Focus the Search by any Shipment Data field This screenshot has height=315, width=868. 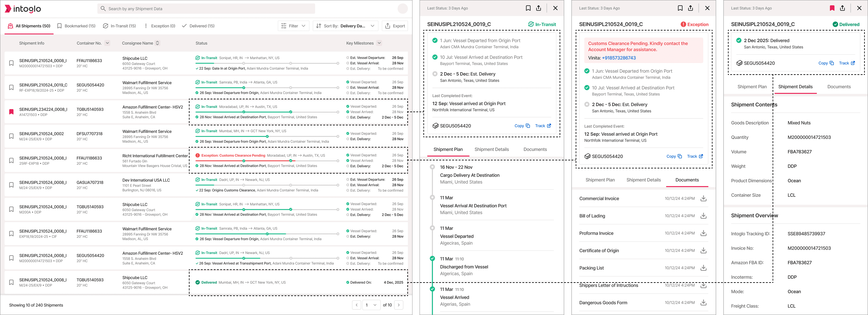click(x=206, y=9)
